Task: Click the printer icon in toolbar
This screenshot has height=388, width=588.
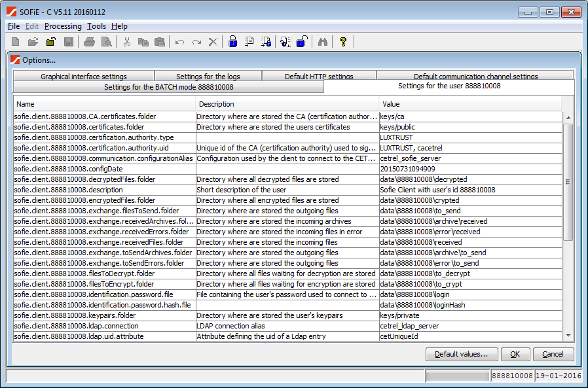Action: [x=89, y=42]
